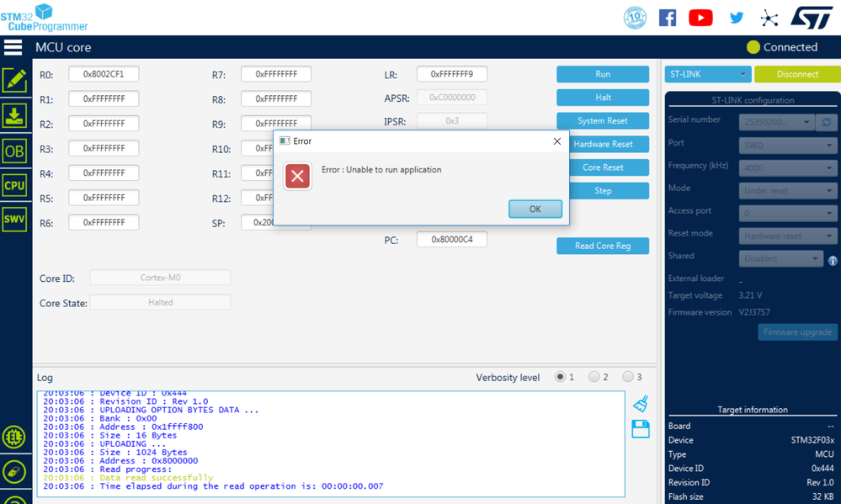The image size is (841, 504).
Task: Click the Disconnect button
Action: (x=797, y=74)
